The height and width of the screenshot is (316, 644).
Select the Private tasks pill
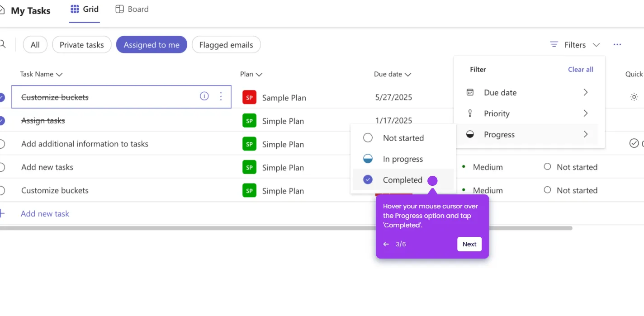[x=82, y=45]
